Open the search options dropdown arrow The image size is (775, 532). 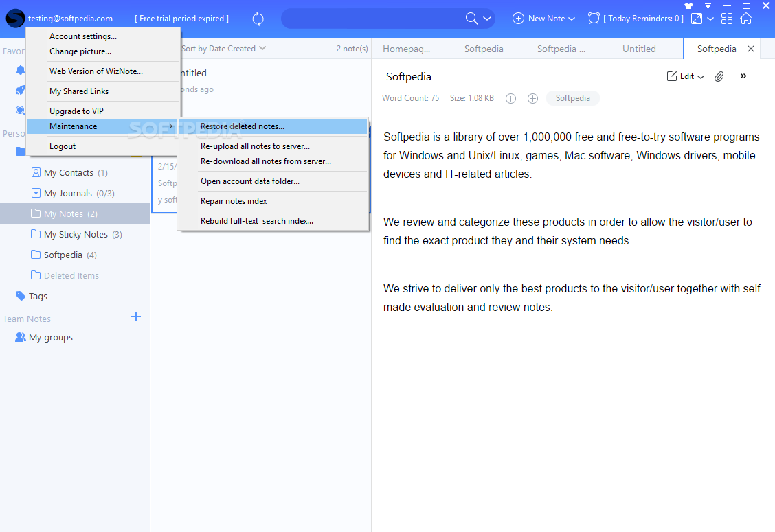[x=487, y=19]
